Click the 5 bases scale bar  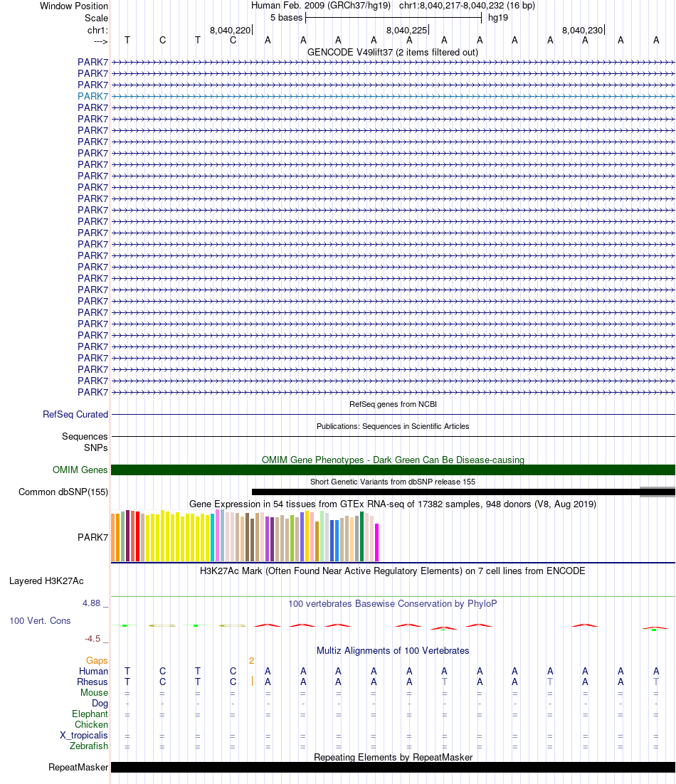[393, 18]
